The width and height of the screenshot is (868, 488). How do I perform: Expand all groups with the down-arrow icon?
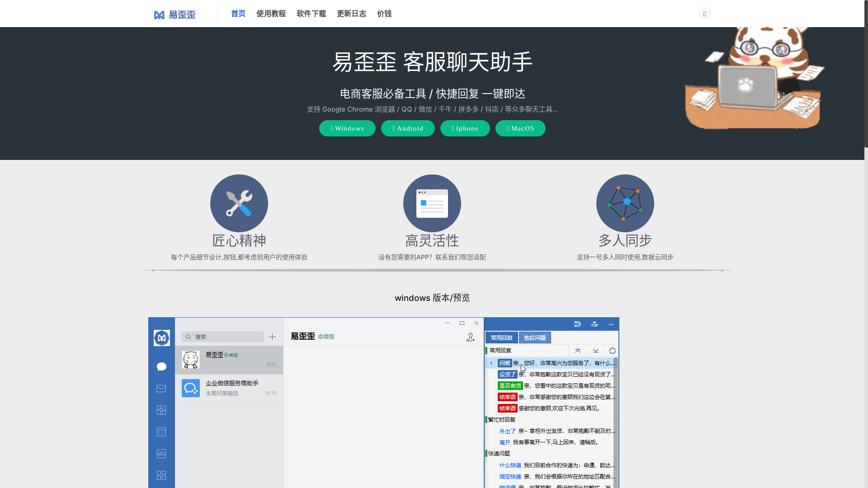[x=595, y=351]
